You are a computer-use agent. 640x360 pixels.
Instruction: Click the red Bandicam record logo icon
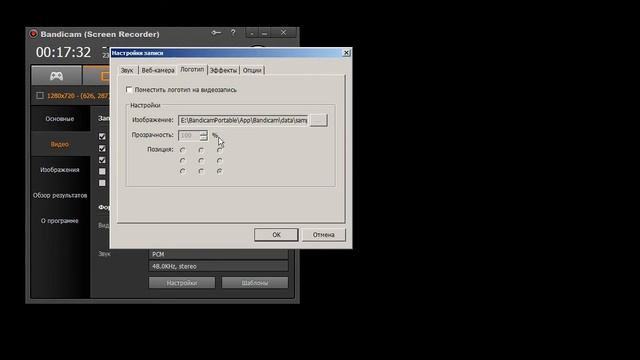pos(33,34)
